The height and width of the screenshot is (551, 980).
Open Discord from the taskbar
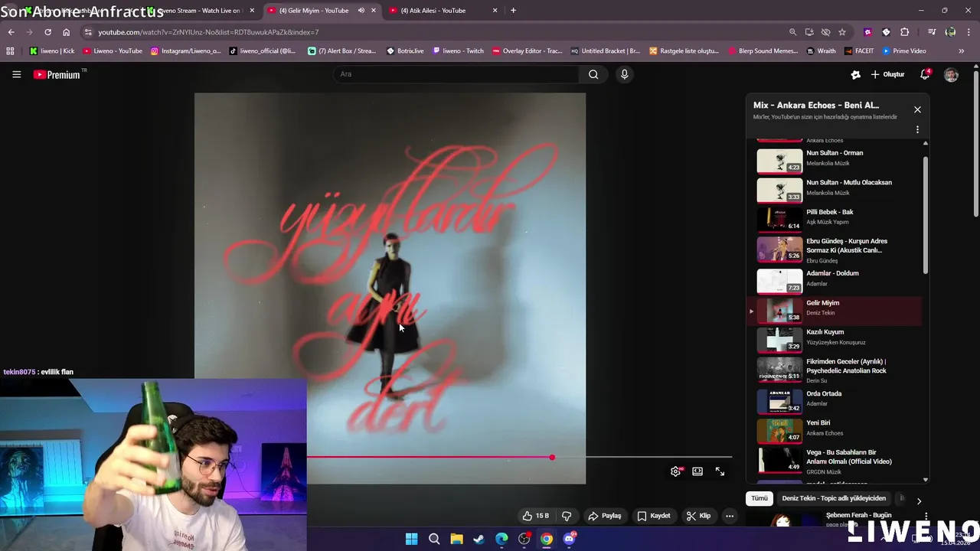569,539
